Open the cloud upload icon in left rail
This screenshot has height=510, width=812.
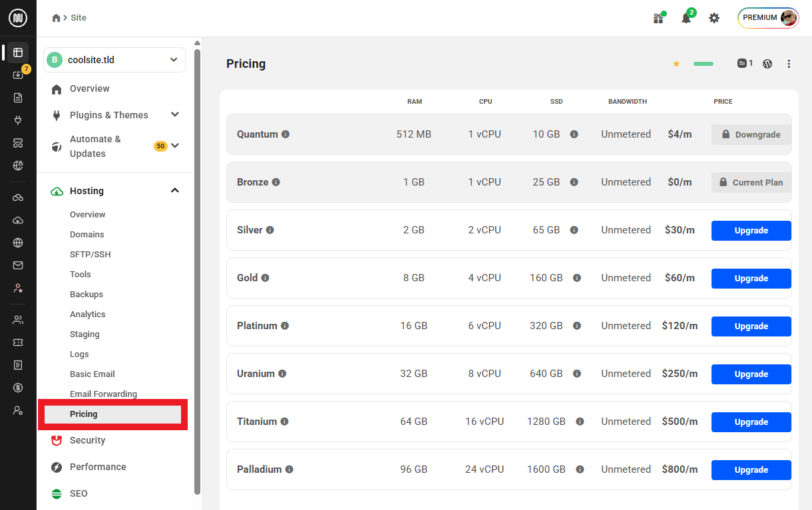coord(18,220)
